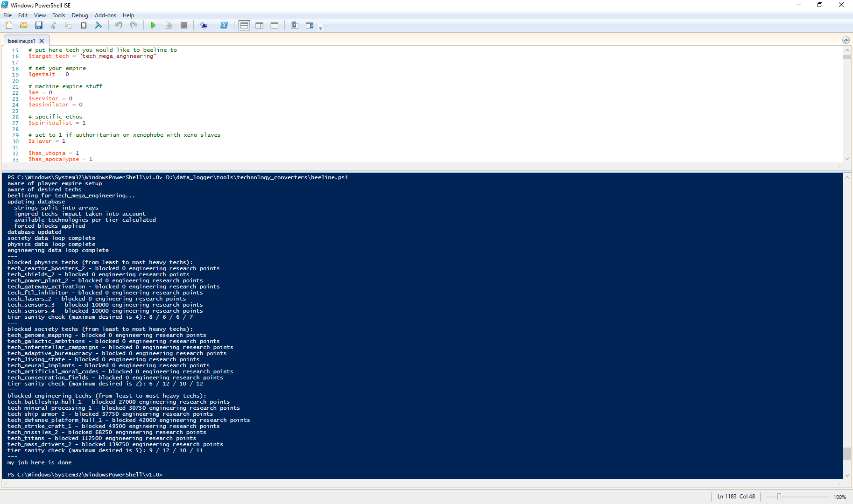Save the script using the floppy disk icon
The width and height of the screenshot is (853, 504).
click(x=39, y=25)
